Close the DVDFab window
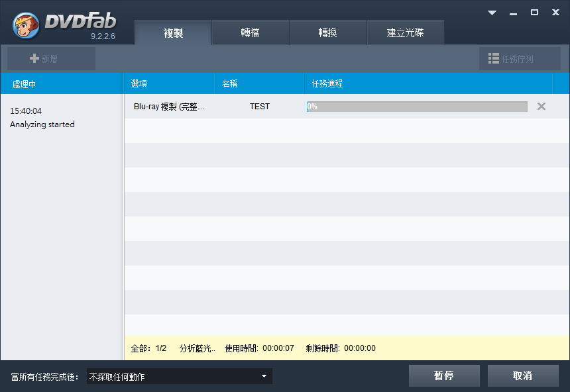This screenshot has width=570, height=392. pos(555,13)
